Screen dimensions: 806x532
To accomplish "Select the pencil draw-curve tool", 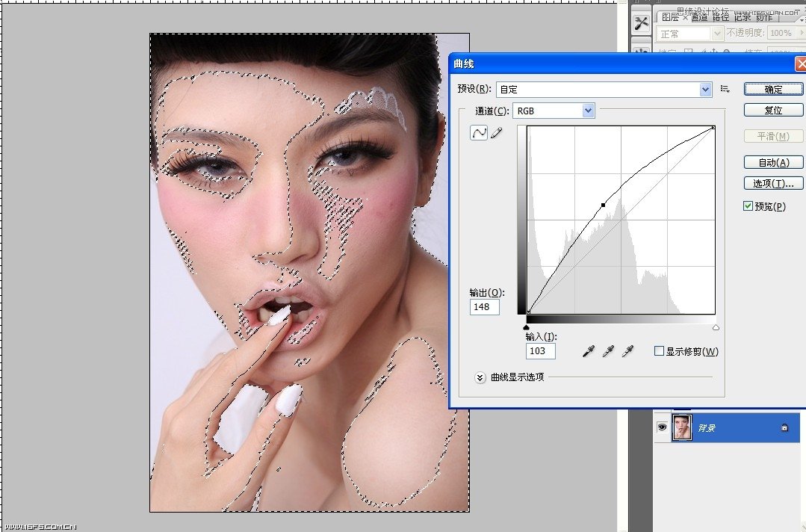I will pyautogui.click(x=496, y=133).
